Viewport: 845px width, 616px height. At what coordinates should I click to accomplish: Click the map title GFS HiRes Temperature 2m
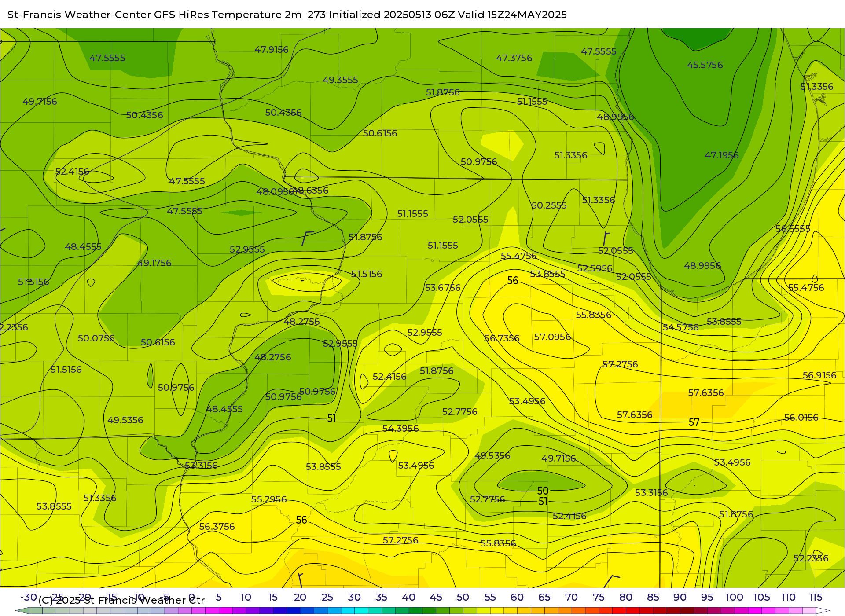point(228,15)
